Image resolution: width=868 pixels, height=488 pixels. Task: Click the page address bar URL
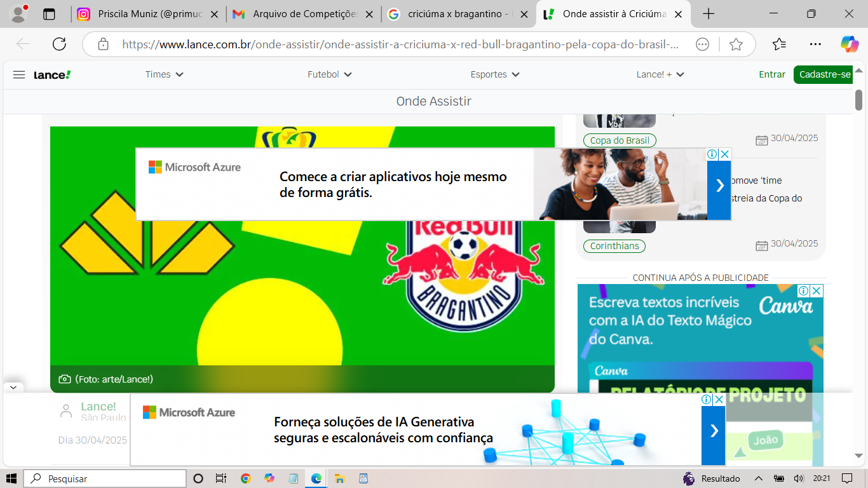pos(400,44)
